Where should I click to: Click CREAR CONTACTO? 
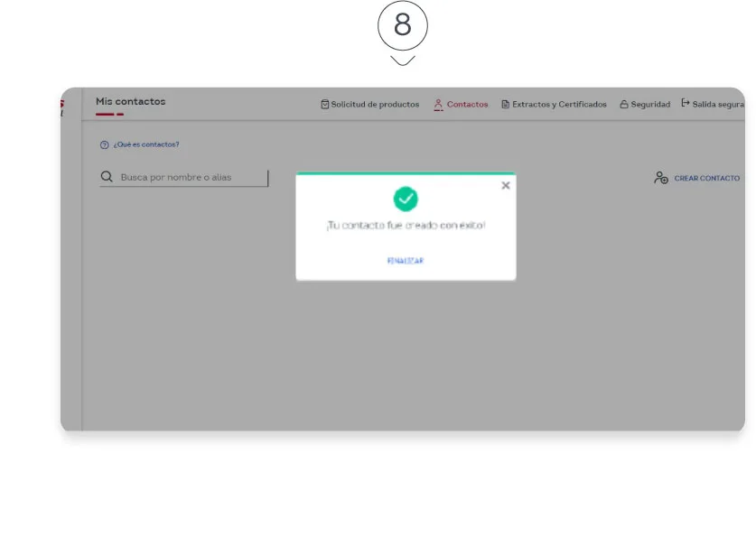(706, 178)
